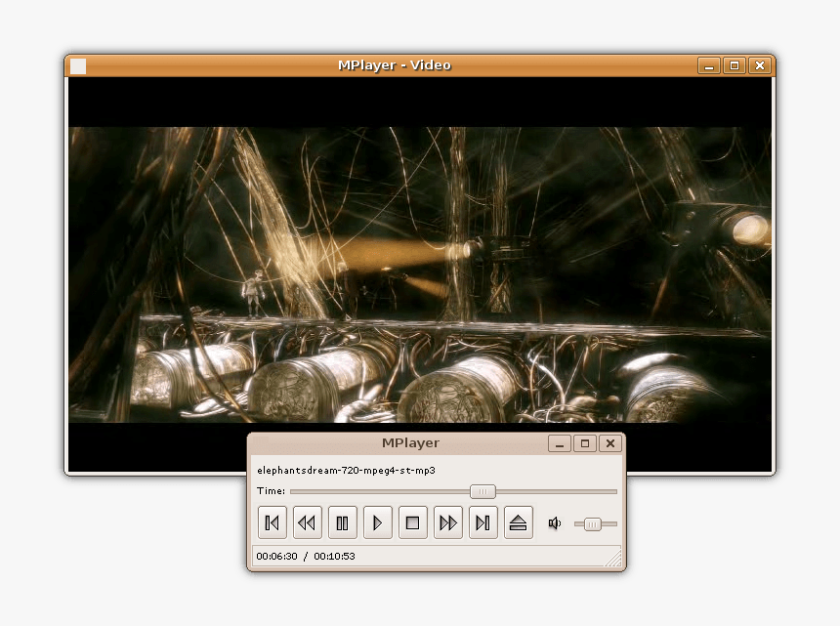Viewport: 840px width, 626px height.
Task: Maximize the MPlayer - Video window
Action: 735,65
